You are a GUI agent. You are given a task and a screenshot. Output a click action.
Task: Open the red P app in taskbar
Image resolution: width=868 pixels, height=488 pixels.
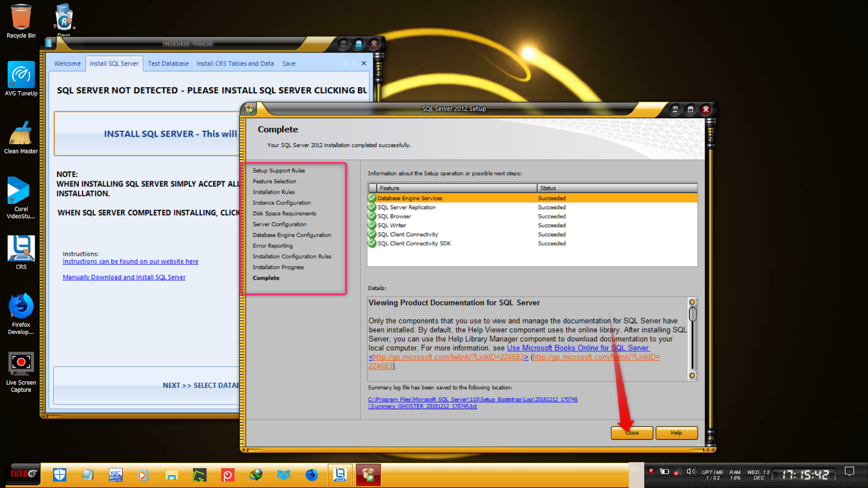point(228,475)
